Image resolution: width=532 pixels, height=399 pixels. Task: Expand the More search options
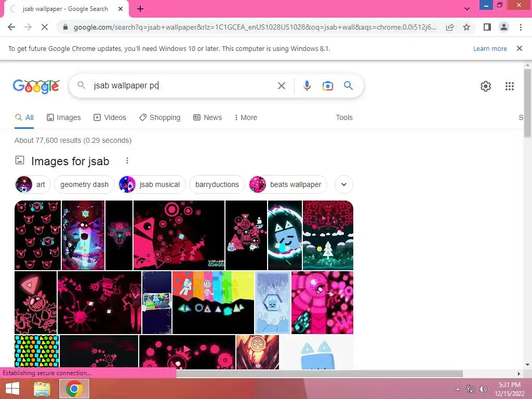click(246, 118)
